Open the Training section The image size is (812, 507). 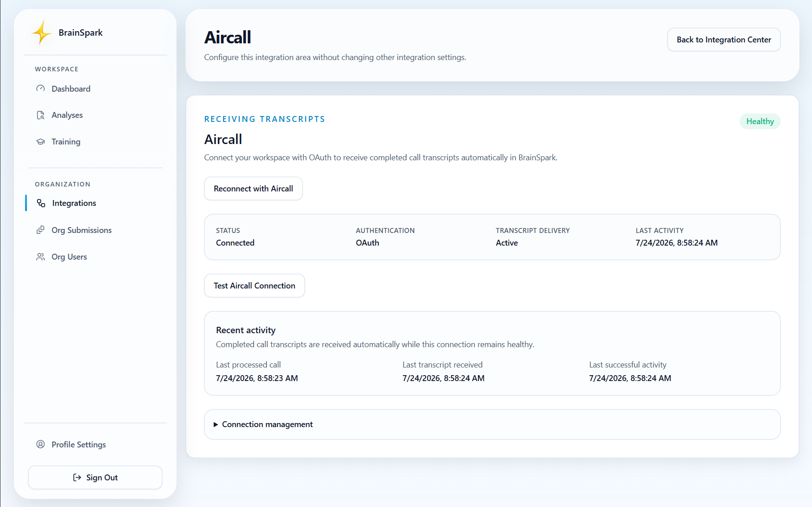click(x=95, y=142)
